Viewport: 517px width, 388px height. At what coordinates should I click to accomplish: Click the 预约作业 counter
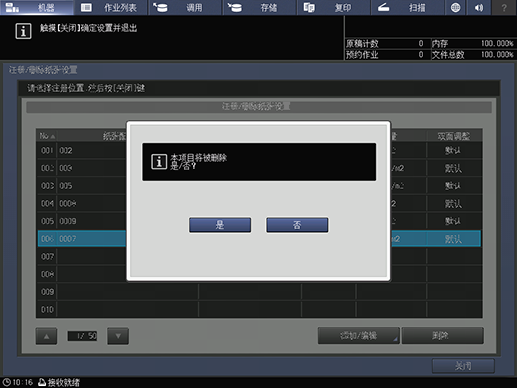pyautogui.click(x=385, y=55)
